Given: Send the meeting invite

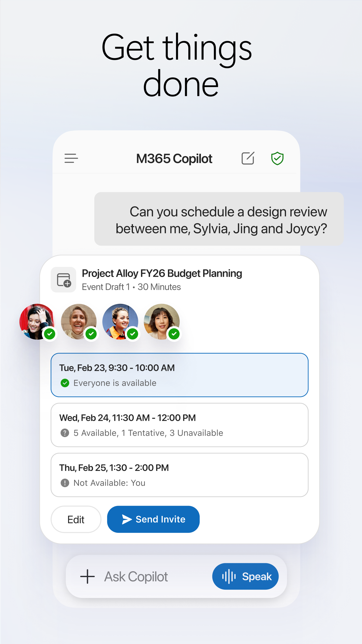Looking at the screenshot, I should click(153, 519).
